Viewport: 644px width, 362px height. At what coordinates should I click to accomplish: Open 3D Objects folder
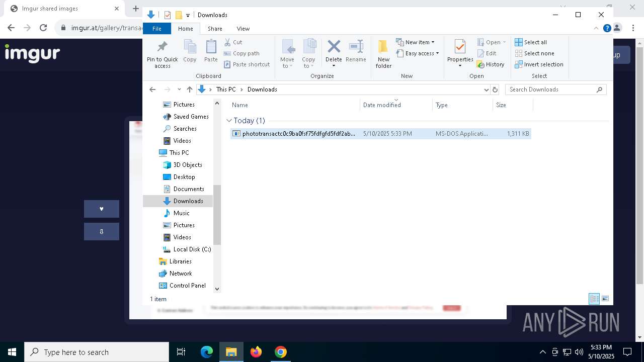click(183, 165)
